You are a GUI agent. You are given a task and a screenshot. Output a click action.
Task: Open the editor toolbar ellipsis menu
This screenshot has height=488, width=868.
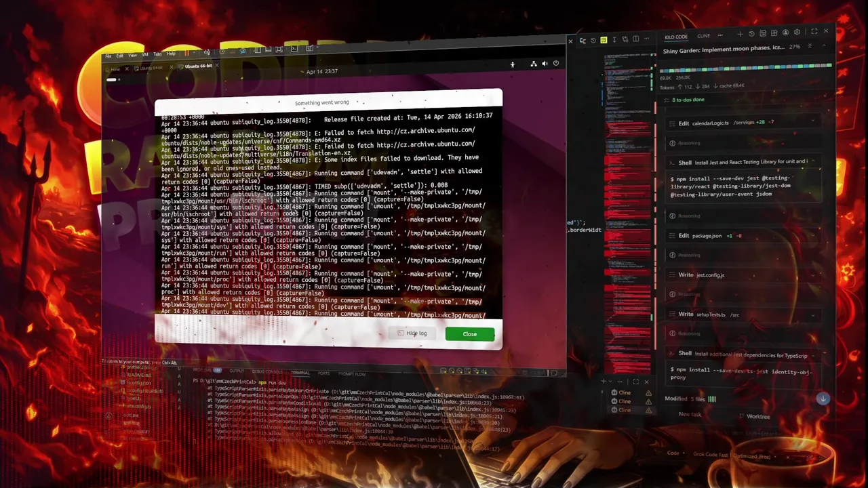tap(646, 39)
